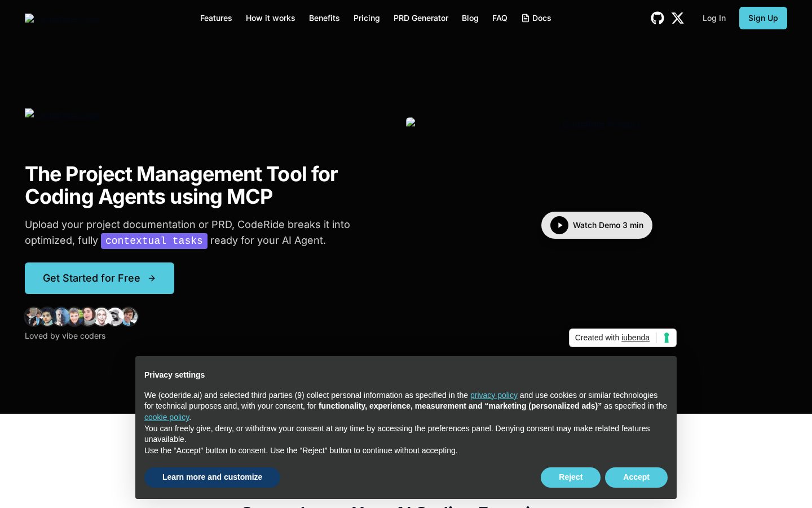Visit the Blog page

470,18
